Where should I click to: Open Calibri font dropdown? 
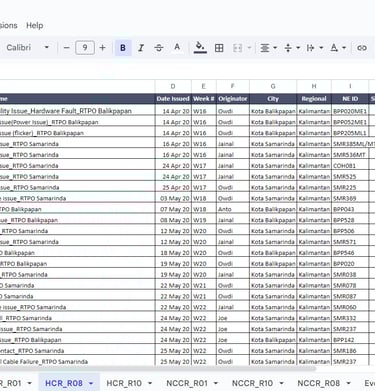[28, 48]
